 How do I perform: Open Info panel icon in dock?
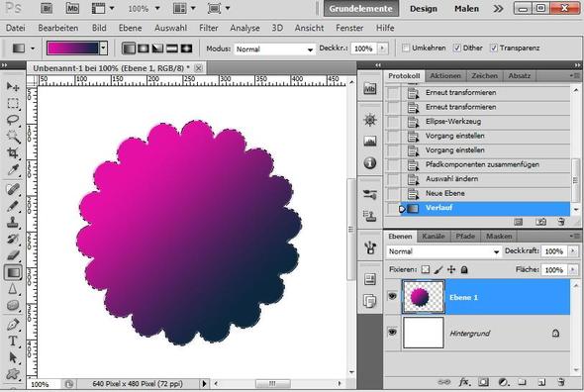(x=370, y=162)
